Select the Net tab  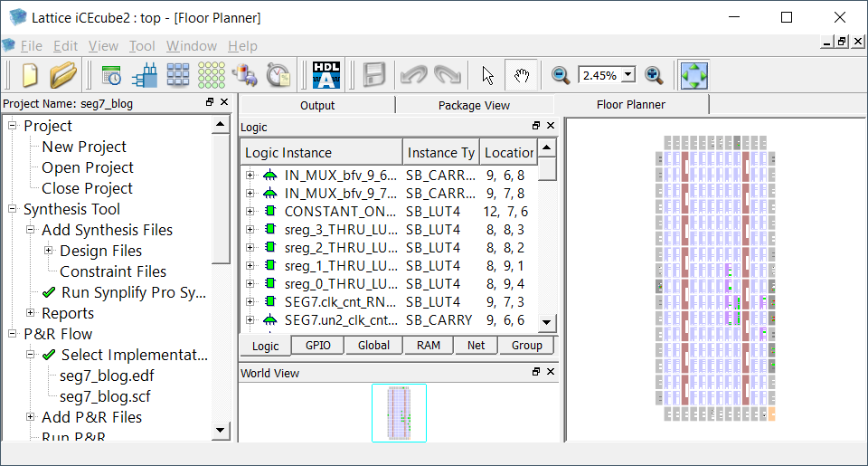click(476, 346)
